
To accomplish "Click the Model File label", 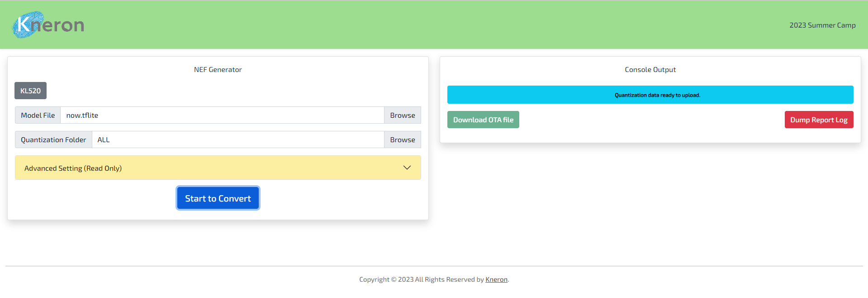I will (x=38, y=115).
